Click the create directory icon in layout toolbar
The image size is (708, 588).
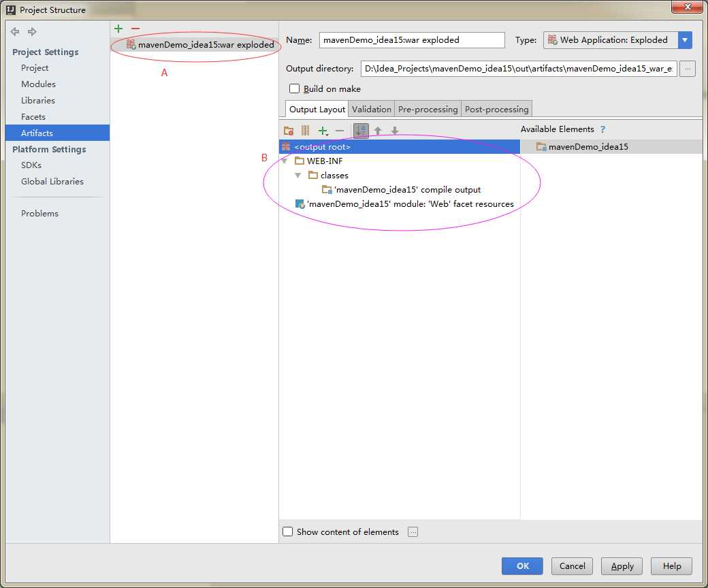coord(289,131)
